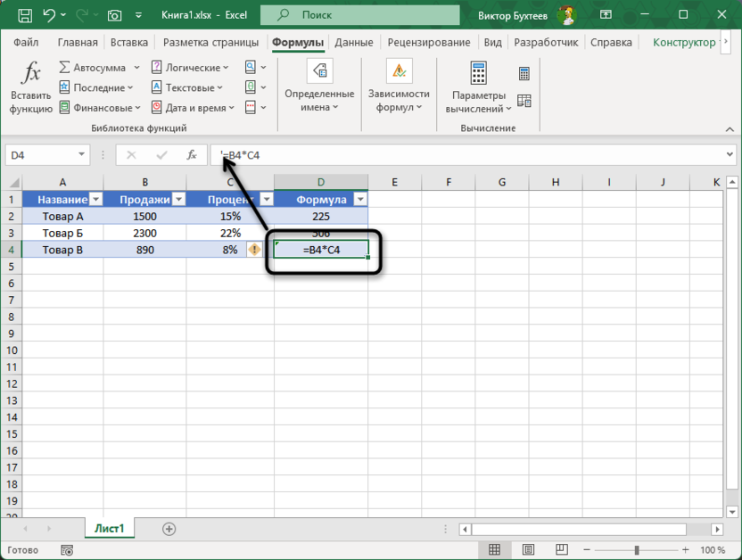Click the Calculate Now calculator icon

(524, 74)
